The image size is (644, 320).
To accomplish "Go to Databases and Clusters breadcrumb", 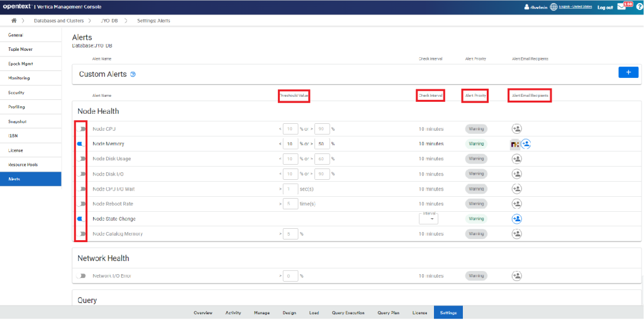I will (x=58, y=21).
